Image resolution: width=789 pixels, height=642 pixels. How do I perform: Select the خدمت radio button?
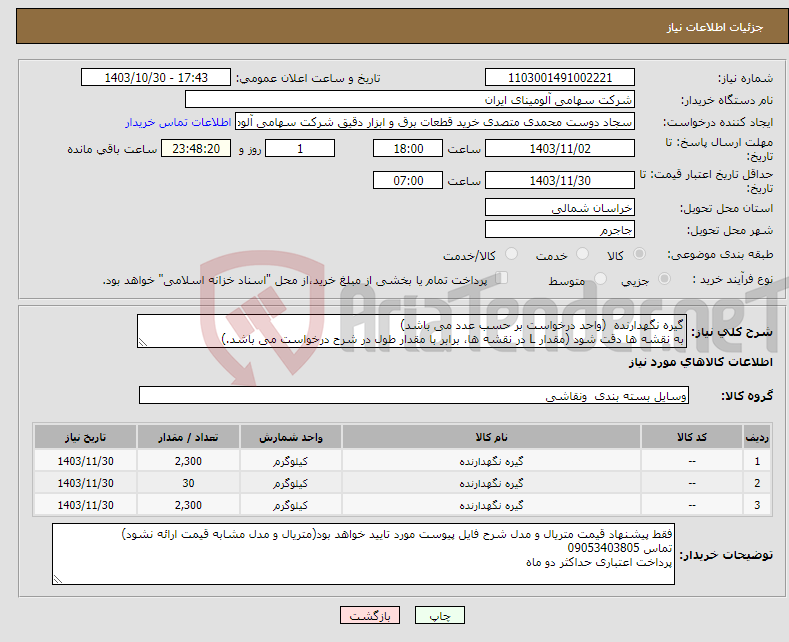[x=582, y=254]
